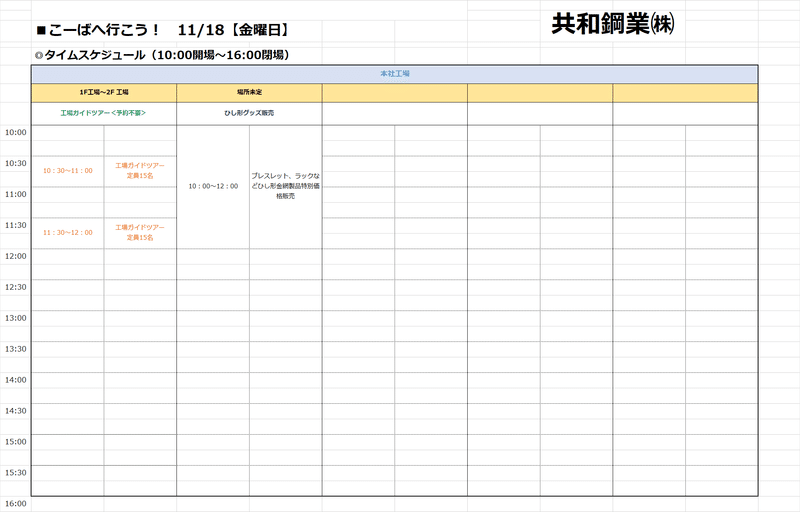800x512 pixels.
Task: Select the 12:30 row label
Action: point(16,287)
